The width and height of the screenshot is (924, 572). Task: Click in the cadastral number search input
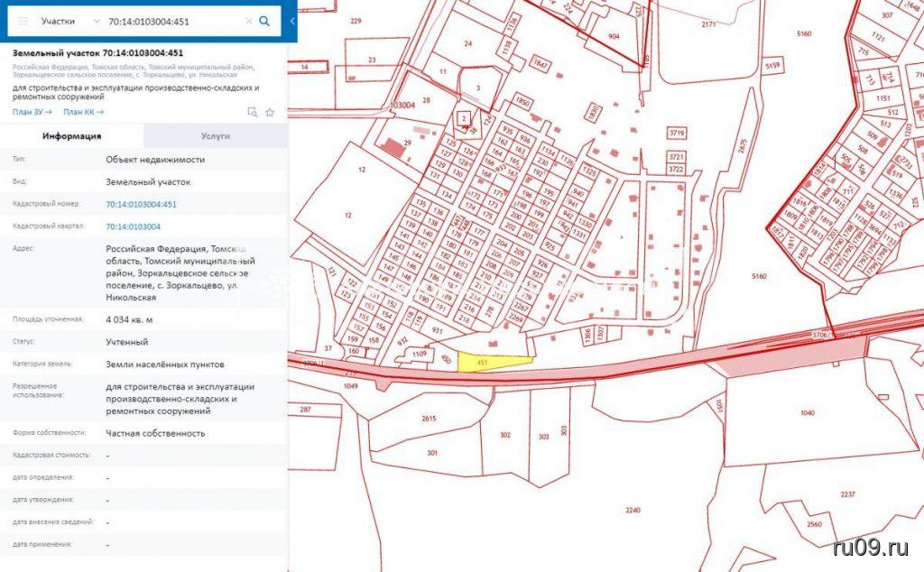point(171,21)
